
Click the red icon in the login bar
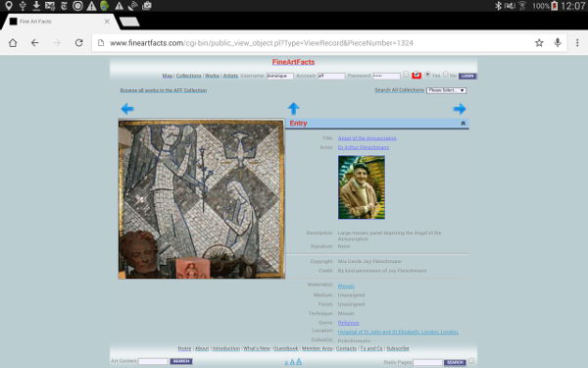[416, 76]
